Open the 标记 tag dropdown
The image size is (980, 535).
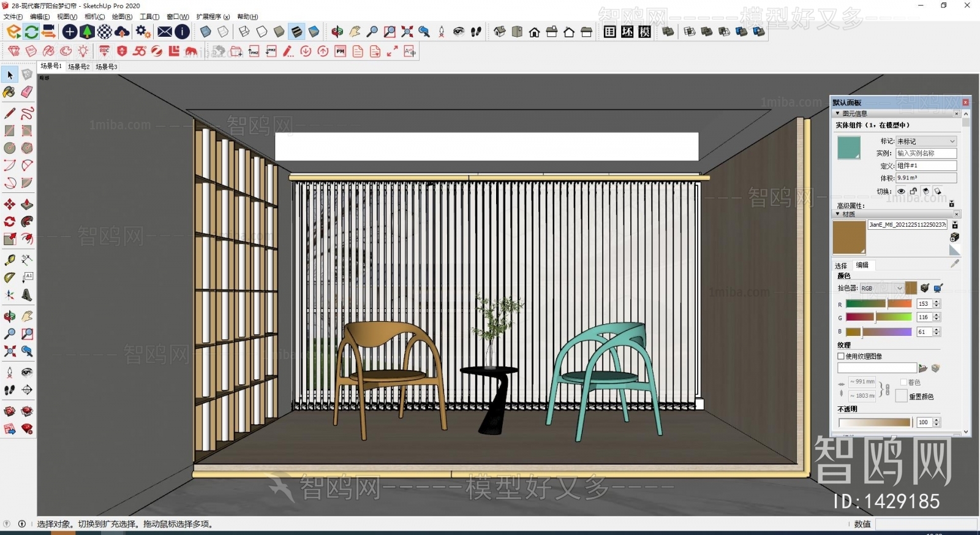click(926, 142)
